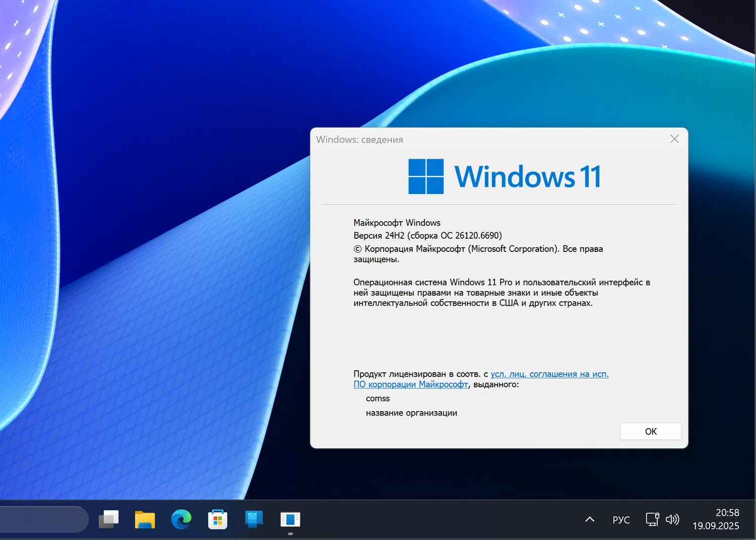The height and width of the screenshot is (540, 756).
Task: Open Task View from the taskbar
Action: click(x=109, y=519)
